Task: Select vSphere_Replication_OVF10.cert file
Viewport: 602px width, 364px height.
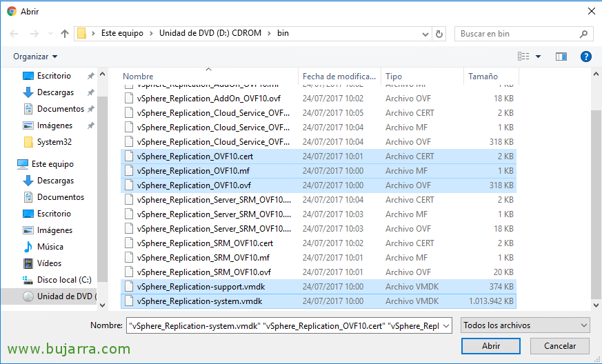Action: (x=319, y=156)
